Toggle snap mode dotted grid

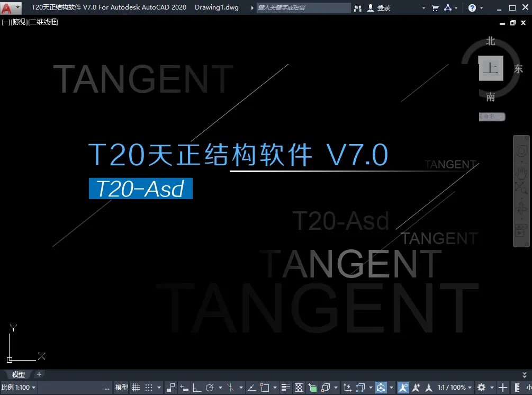point(149,388)
